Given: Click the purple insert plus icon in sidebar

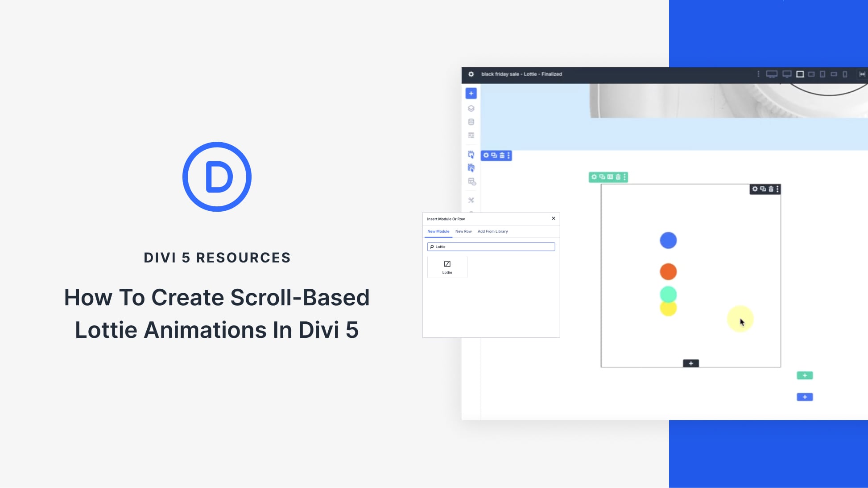Looking at the screenshot, I should [471, 93].
